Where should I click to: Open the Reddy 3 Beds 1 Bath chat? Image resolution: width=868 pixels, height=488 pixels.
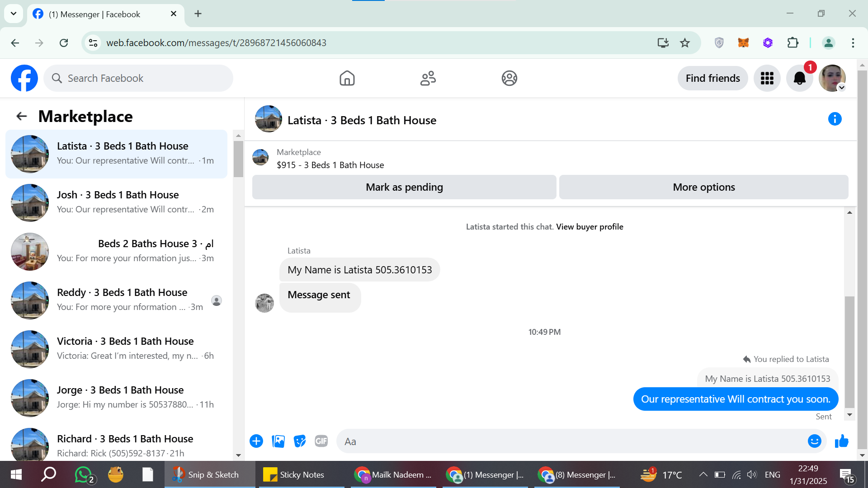[117, 300]
